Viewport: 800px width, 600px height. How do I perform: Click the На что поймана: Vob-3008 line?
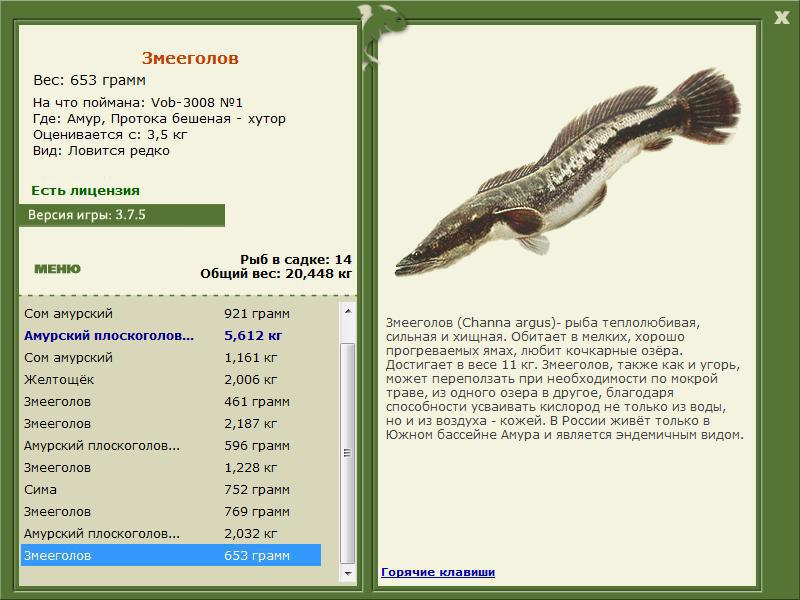tap(137, 102)
